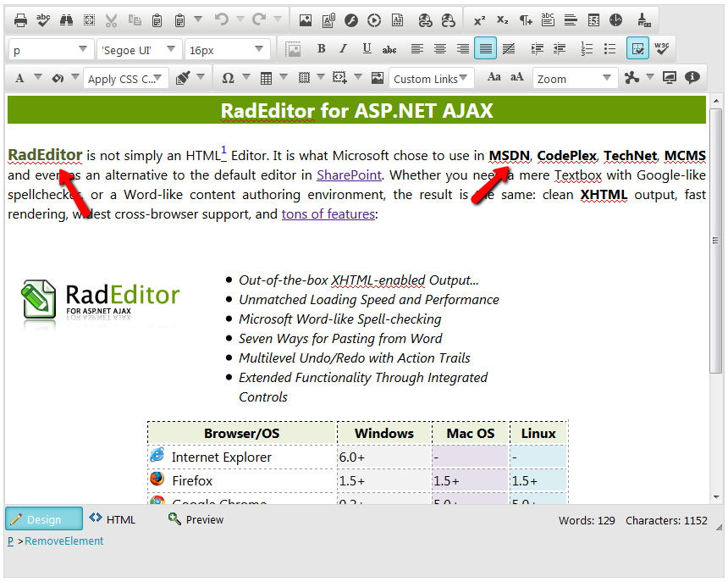Toggle Underline formatting
This screenshot has height=582, width=728.
(x=367, y=48)
